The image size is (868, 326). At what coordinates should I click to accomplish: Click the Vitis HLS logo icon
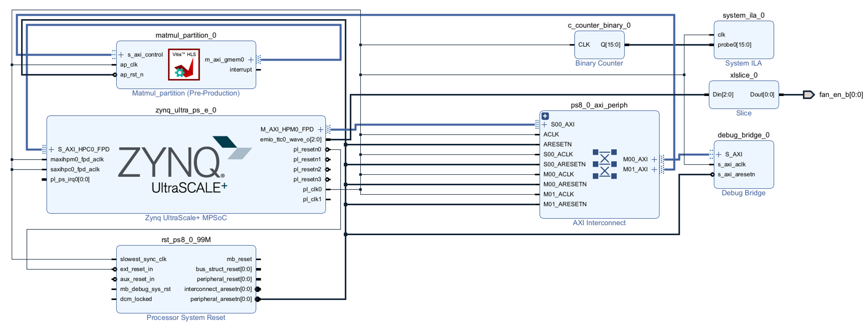click(x=184, y=64)
